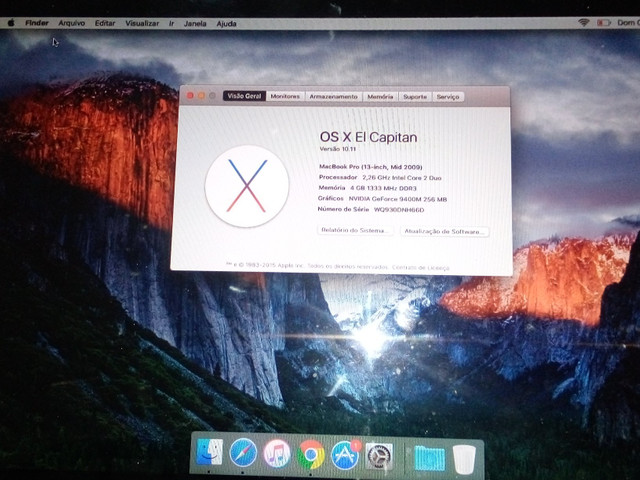
Task: Launch Google Chrome from the Dock
Action: [x=311, y=454]
